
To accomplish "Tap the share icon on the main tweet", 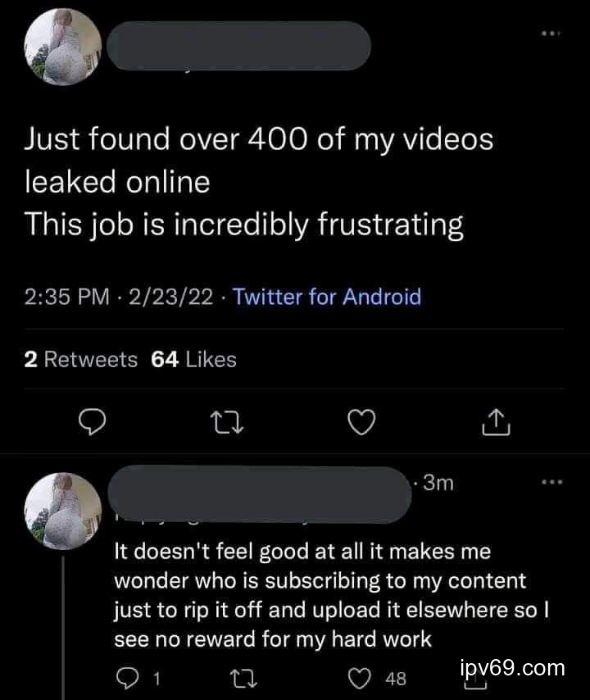I will coord(493,421).
